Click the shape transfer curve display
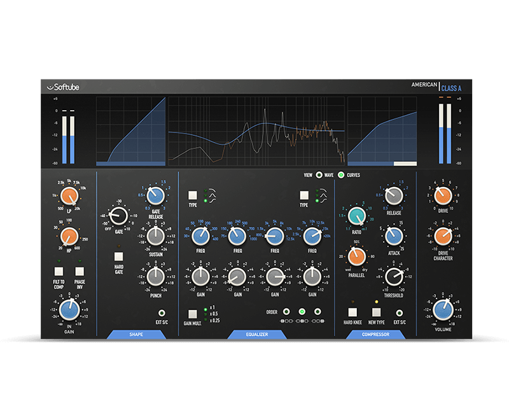 tap(131, 131)
